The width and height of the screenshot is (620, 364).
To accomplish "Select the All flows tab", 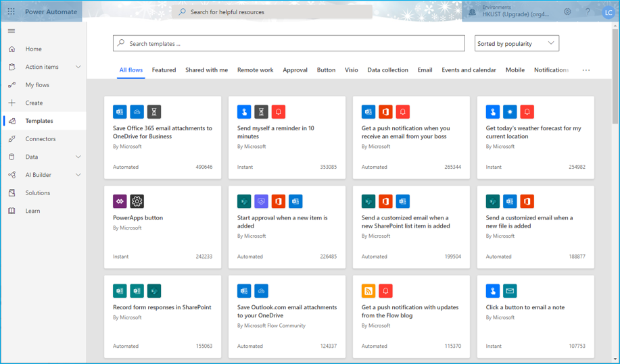I will [x=131, y=70].
